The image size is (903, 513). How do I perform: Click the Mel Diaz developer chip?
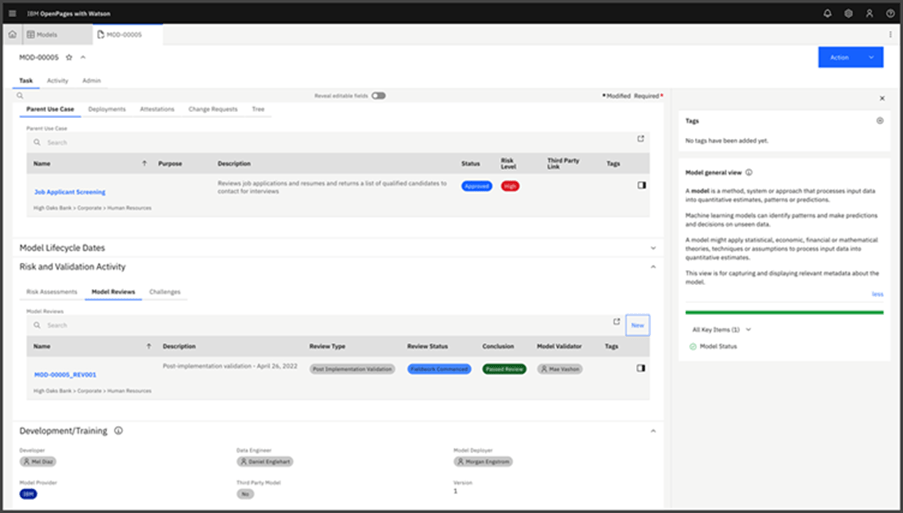38,462
